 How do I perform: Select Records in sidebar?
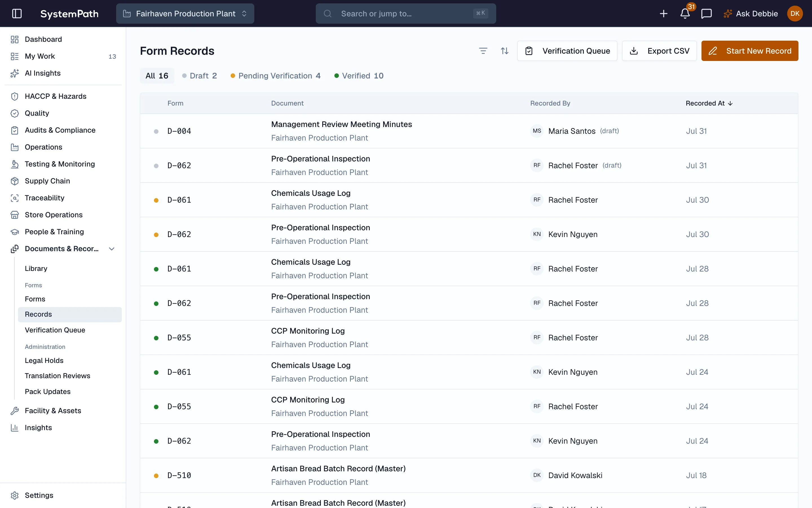pyautogui.click(x=70, y=314)
